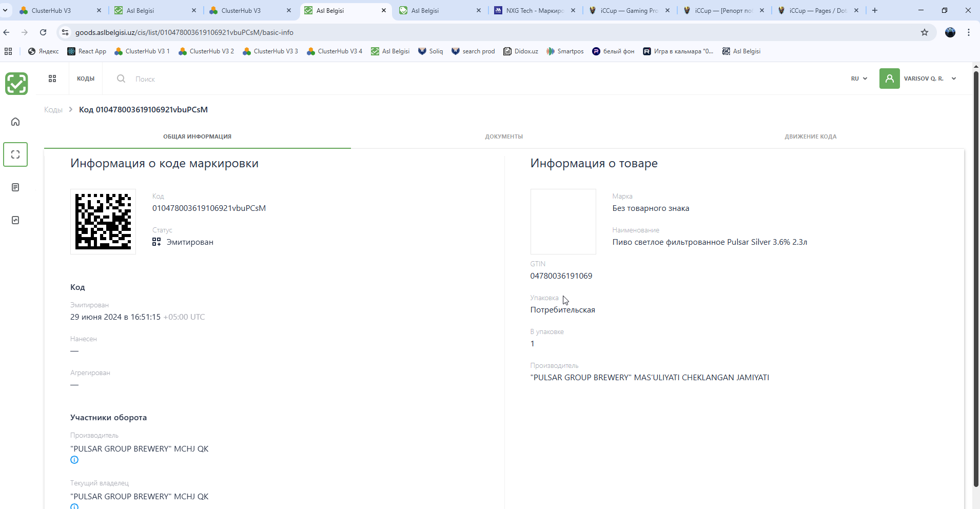
Task: Close the active Asl Belgisi tab
Action: (x=384, y=10)
